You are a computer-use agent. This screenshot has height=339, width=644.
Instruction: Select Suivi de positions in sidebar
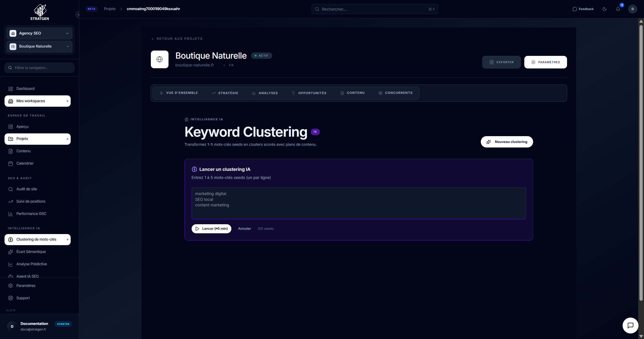pyautogui.click(x=30, y=201)
